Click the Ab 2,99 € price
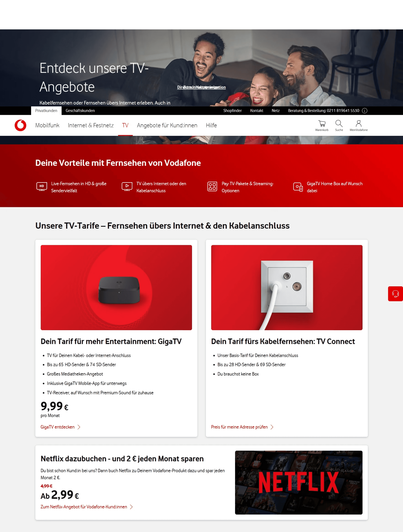This screenshot has height=532, width=403. click(60, 495)
